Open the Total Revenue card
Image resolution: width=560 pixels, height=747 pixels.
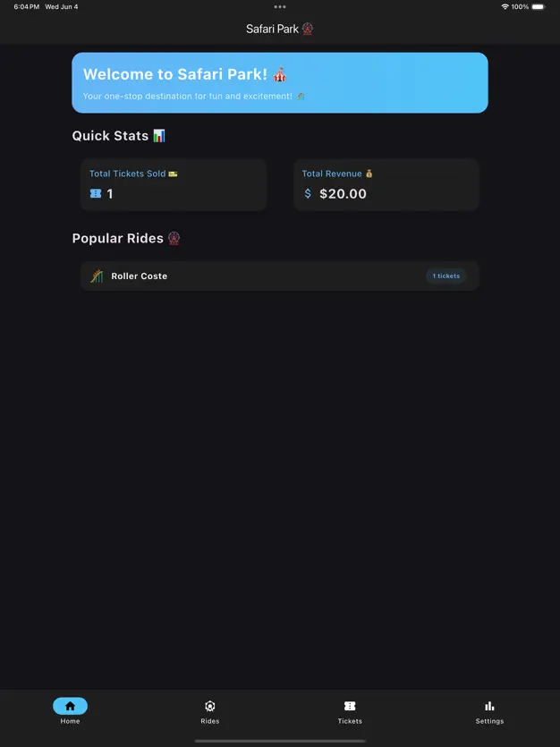(386, 184)
